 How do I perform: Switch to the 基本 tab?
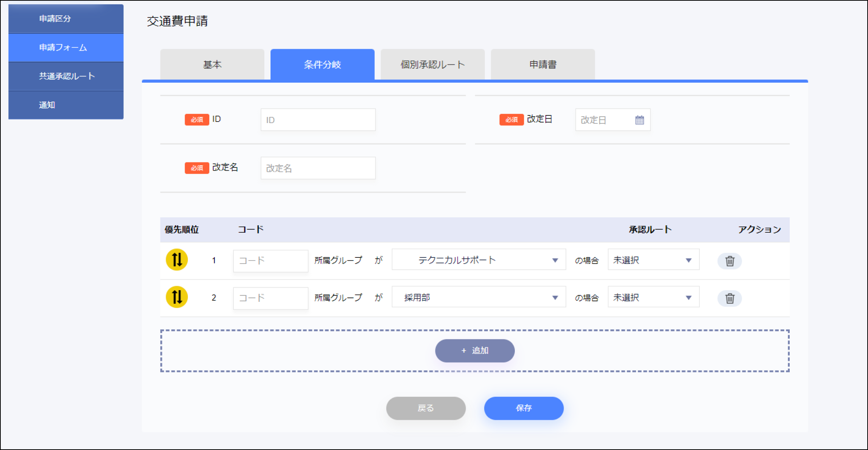click(212, 64)
